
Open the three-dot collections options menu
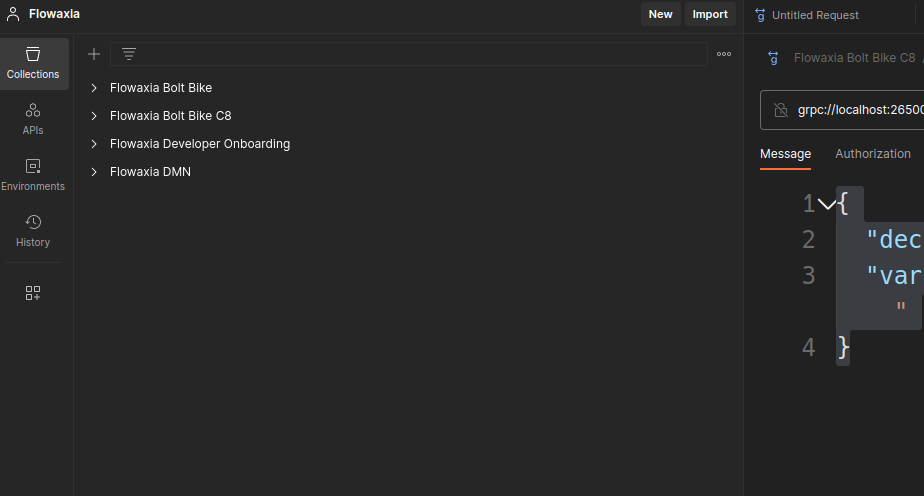coord(724,54)
